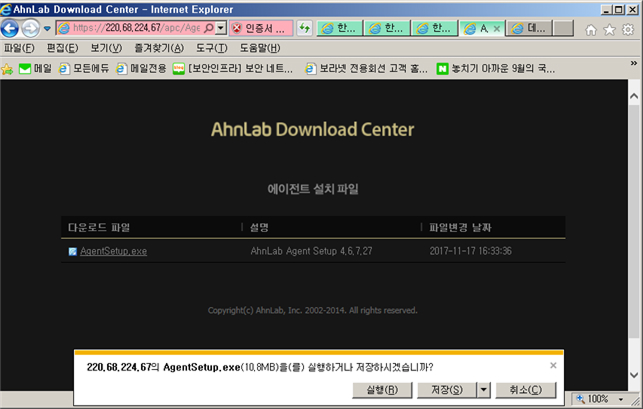Image resolution: width=643 pixels, height=409 pixels.
Task: Click the 실행(R) run button
Action: click(382, 390)
